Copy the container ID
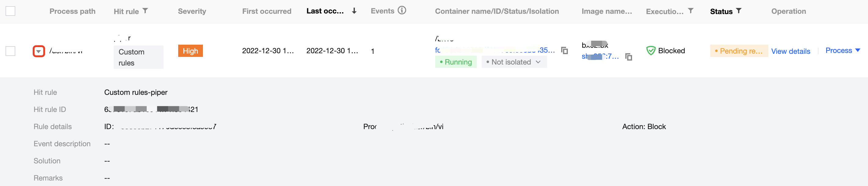Viewport: 868px width, 186px height. [x=565, y=51]
